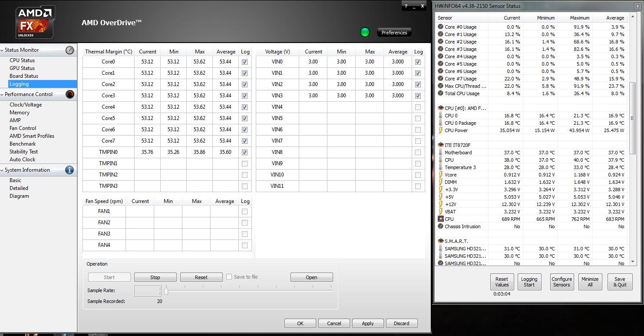Click Apply in AMD OverDrive
This screenshot has width=644, height=336.
tap(367, 323)
